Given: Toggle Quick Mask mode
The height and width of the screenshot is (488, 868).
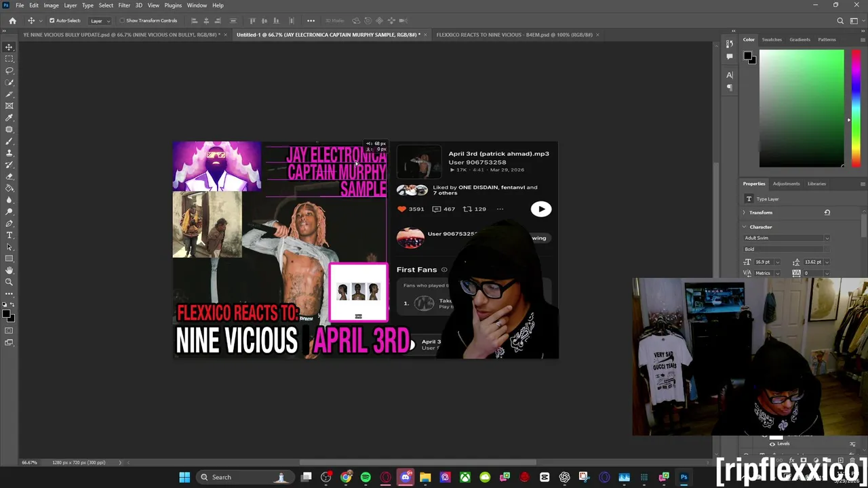Looking at the screenshot, I should (x=9, y=331).
